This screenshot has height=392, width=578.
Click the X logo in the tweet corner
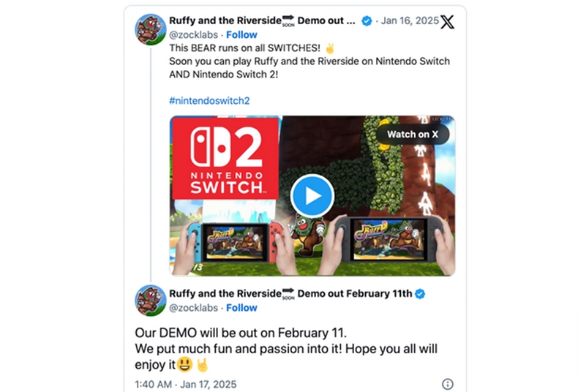click(447, 21)
